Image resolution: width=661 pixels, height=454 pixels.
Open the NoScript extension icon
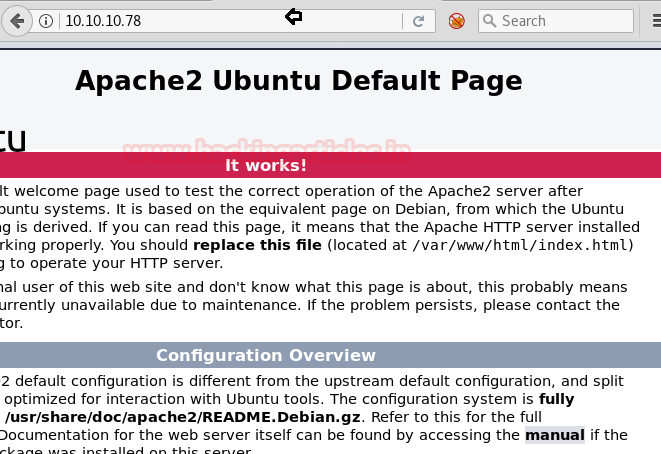[457, 21]
